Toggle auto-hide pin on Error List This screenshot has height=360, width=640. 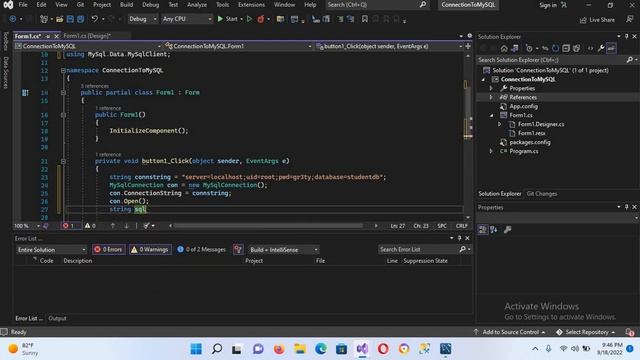[459, 238]
